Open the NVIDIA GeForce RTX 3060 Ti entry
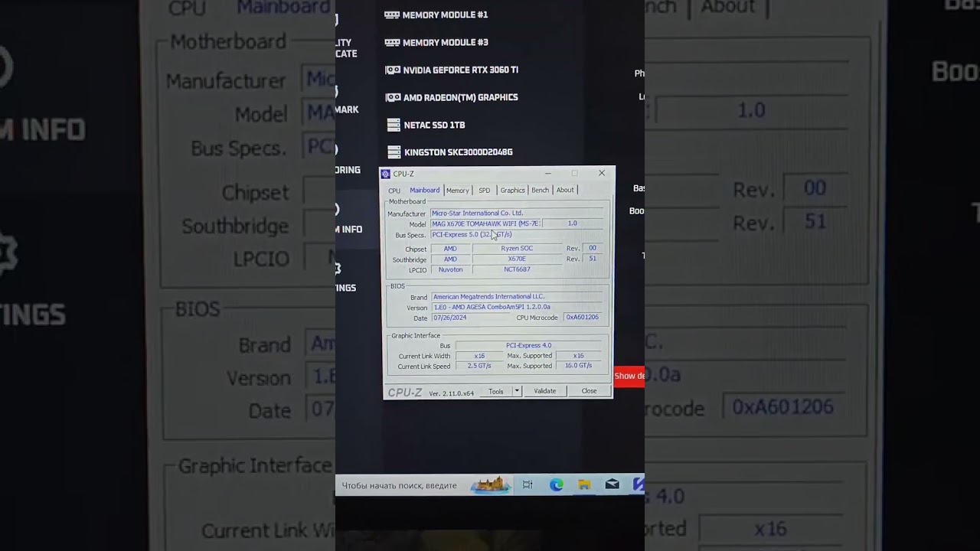 tap(452, 70)
